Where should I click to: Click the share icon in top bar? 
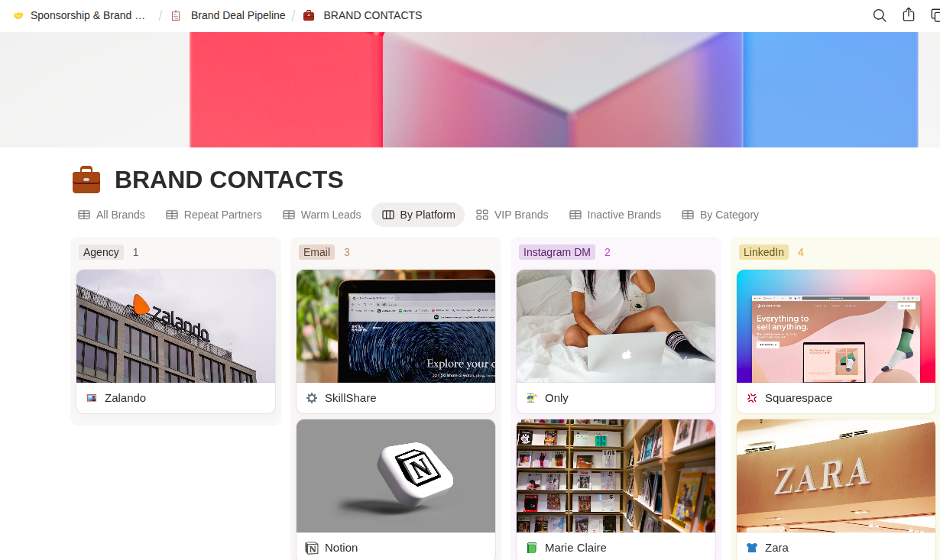click(x=909, y=15)
